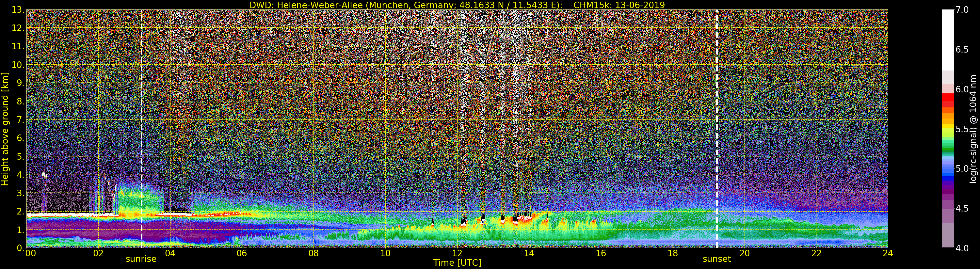Click the height tick label '0.'
Screen dimensions: 980x269
point(20,248)
